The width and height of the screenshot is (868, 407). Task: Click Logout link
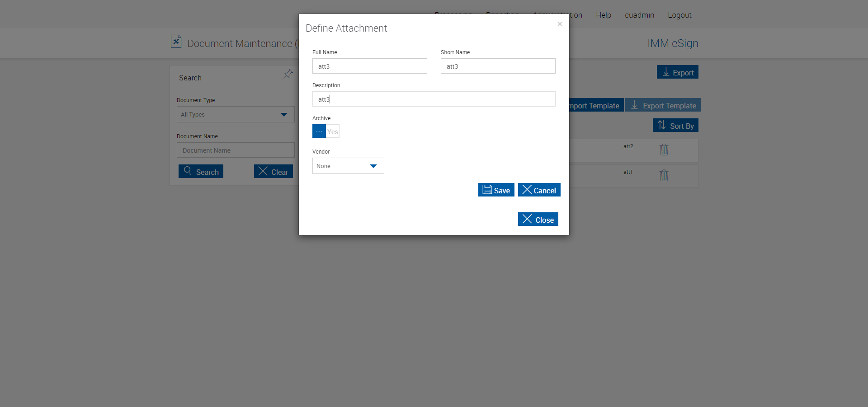click(679, 15)
